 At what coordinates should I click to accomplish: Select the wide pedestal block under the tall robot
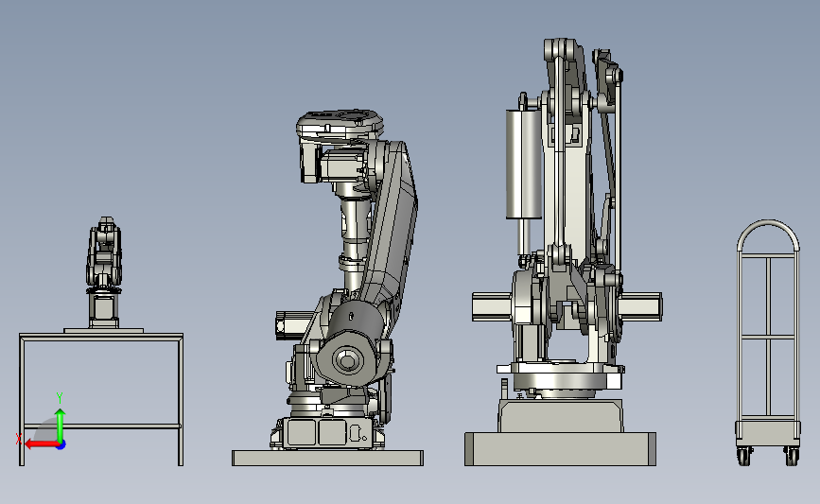[560, 448]
